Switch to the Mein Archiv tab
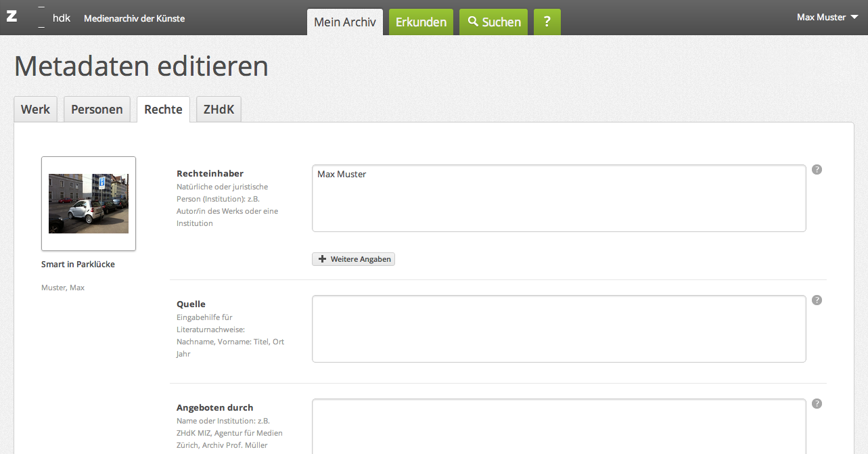The width and height of the screenshot is (868, 454). click(x=345, y=22)
